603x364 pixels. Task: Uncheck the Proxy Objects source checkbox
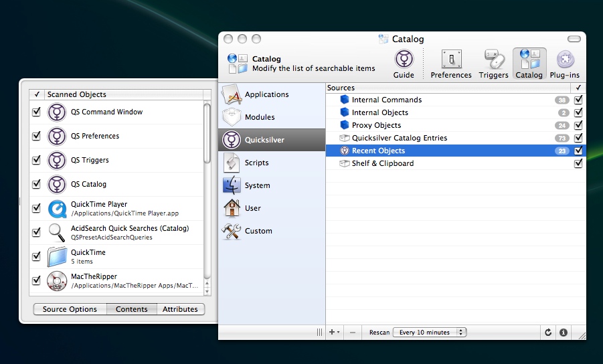[x=578, y=125]
